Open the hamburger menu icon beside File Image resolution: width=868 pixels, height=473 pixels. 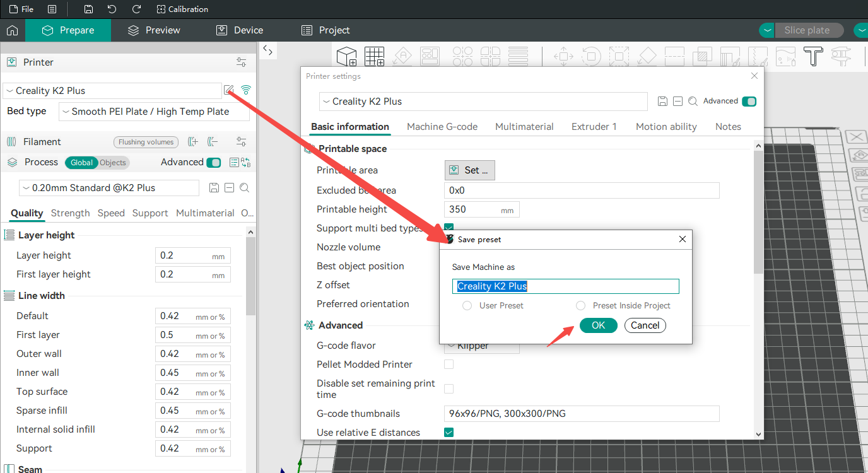coord(52,9)
